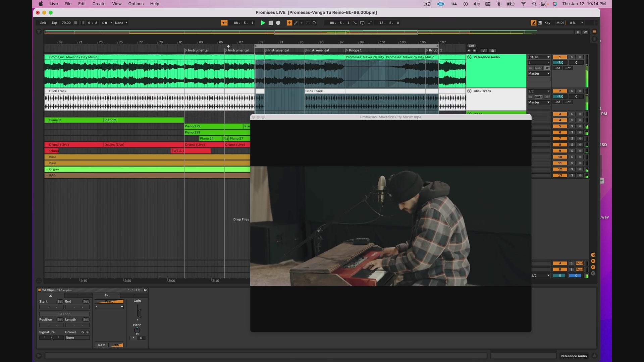Click the Stop button in transport

point(271,23)
